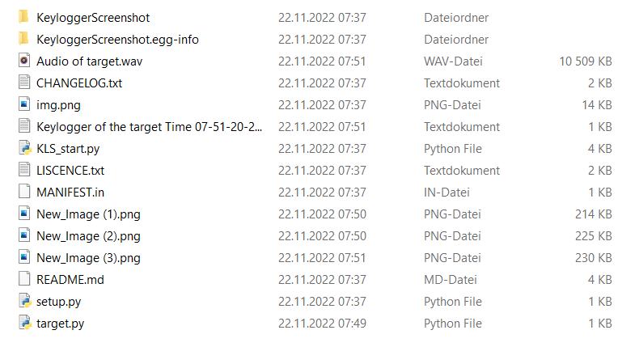Click the KLS_start.py Python file icon
Screen dimensions: 639x364
(24, 148)
